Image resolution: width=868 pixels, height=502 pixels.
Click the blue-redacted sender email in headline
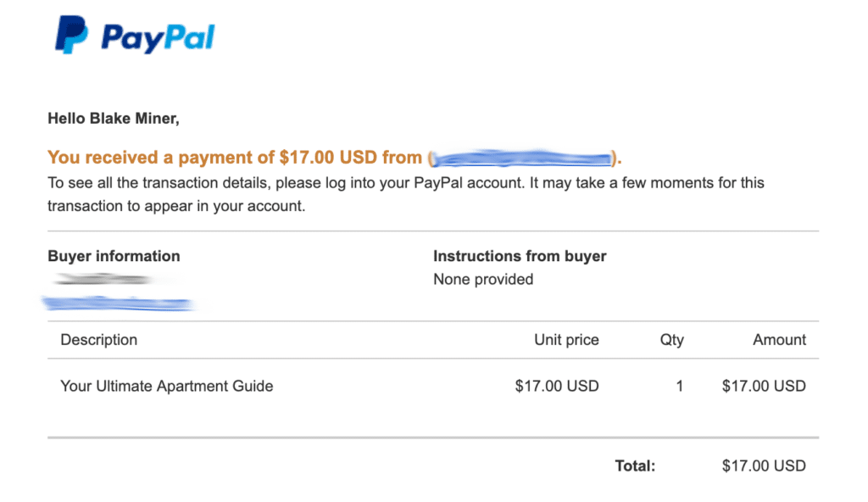[x=522, y=159]
